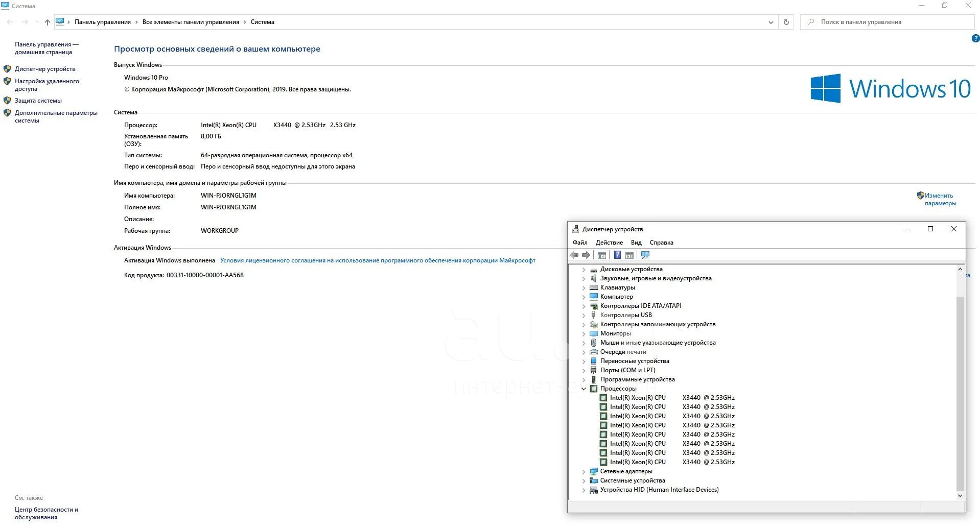This screenshot has width=980, height=530.
Task: Click the IDE ATA/ATAPI controllers icon
Action: coord(594,306)
